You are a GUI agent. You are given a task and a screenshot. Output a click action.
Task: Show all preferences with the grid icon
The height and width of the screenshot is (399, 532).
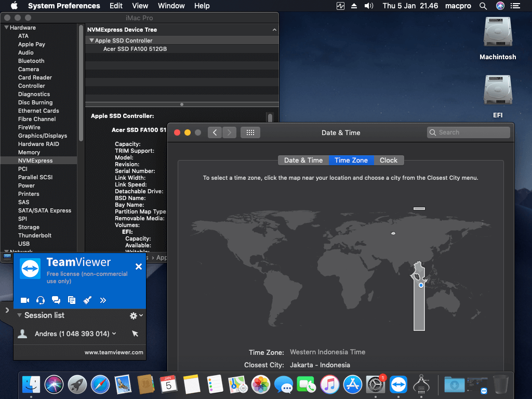(x=250, y=132)
